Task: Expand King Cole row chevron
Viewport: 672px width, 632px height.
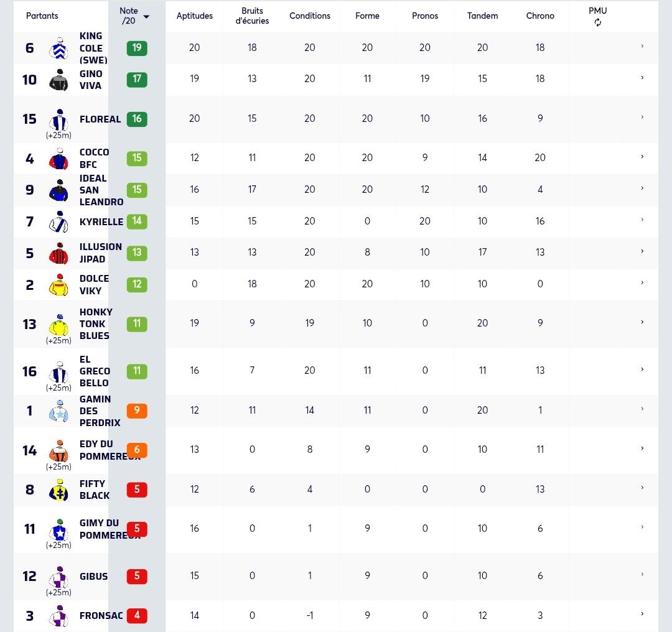Action: tap(642, 46)
